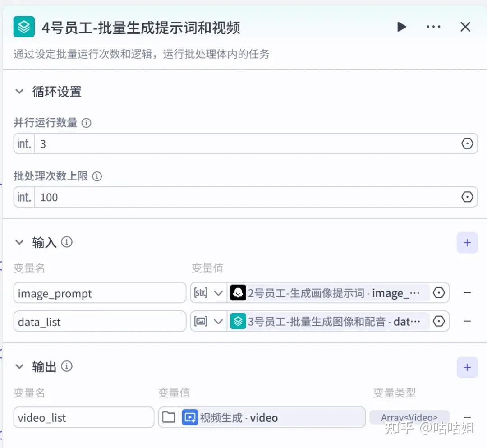
Task: Click info icon beside 批处理次数上限
Action: click(97, 176)
